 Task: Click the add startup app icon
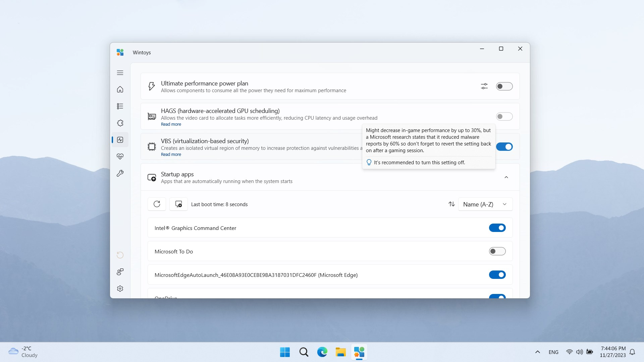178,204
